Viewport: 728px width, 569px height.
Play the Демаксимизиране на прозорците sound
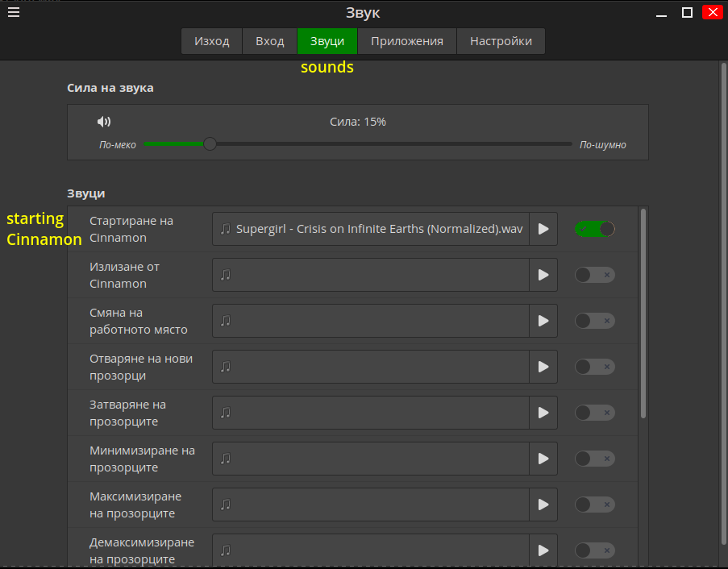(x=543, y=550)
